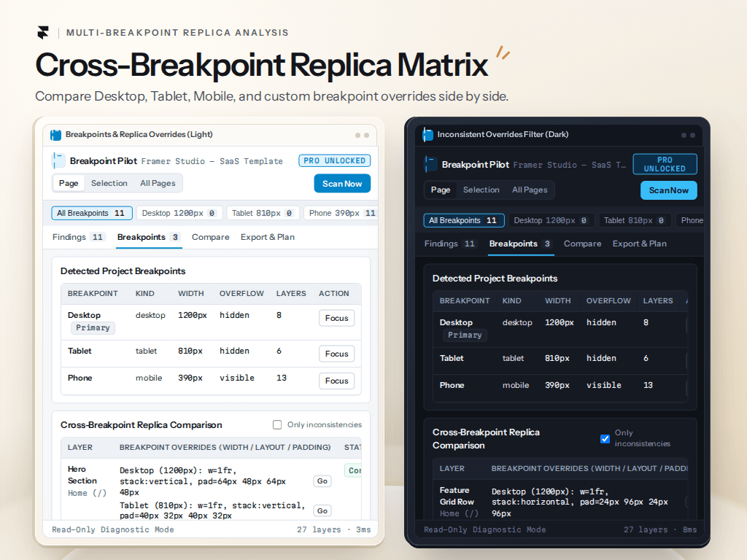Click Breakpoint Pilot logo in the Dark panel
Screen dimensions: 747x560
430,165
